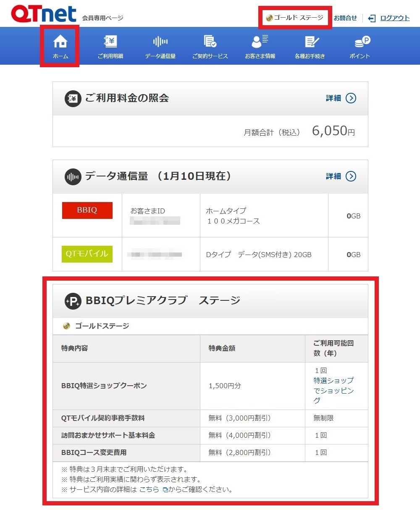Click Dタイプ データ(SMS付き) 20GB text
The image size is (420, 510).
259,255
